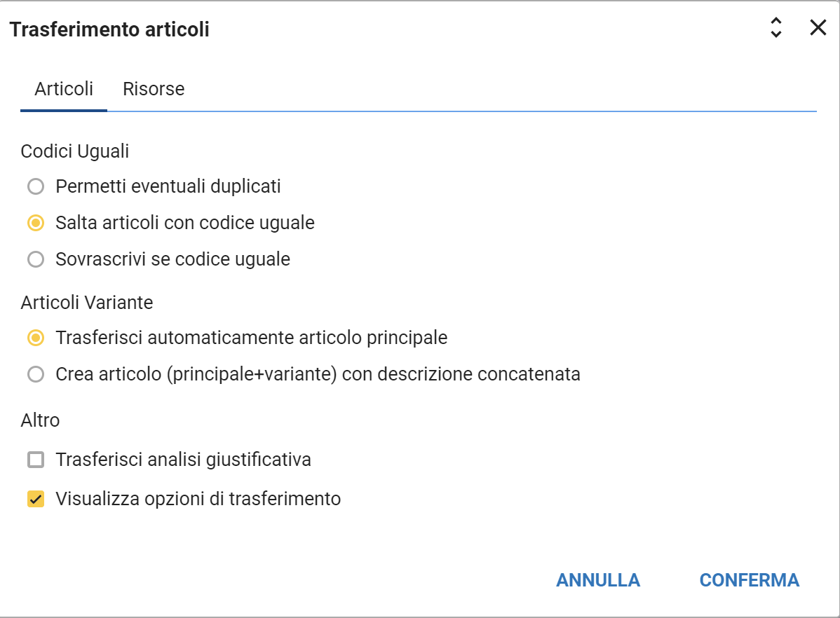Confirm the transfer with the CONFERMA button

(749, 580)
